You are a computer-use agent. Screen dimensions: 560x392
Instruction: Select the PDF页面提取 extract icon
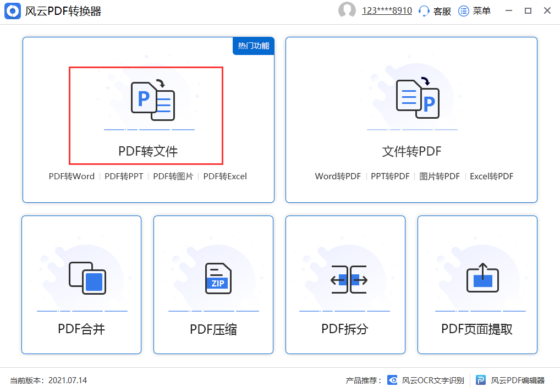(x=482, y=278)
